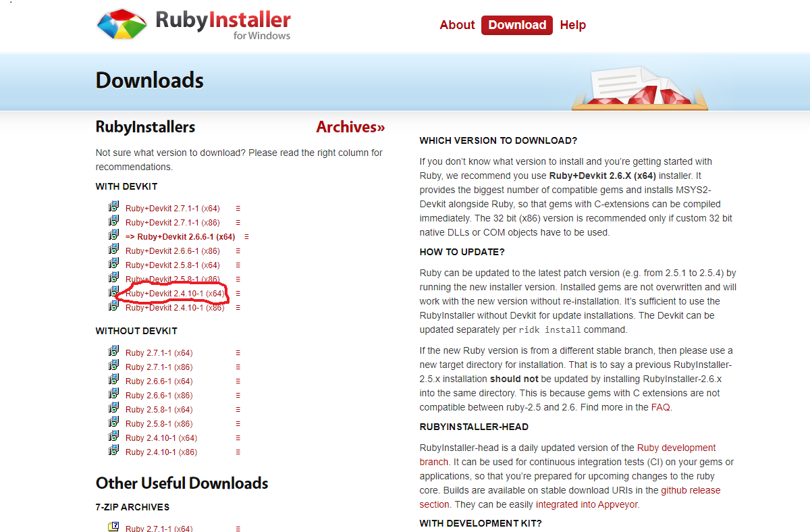Open the About page
Image resolution: width=810 pixels, height=532 pixels.
[x=457, y=25]
